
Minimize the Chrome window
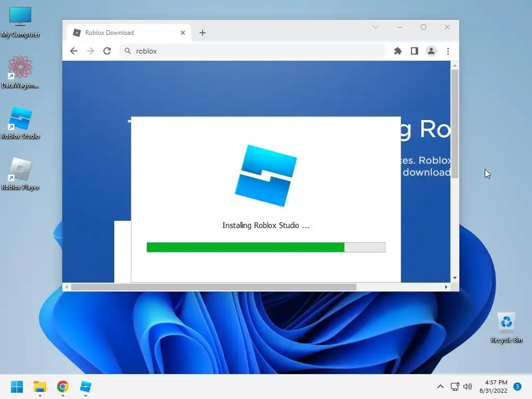[400, 27]
